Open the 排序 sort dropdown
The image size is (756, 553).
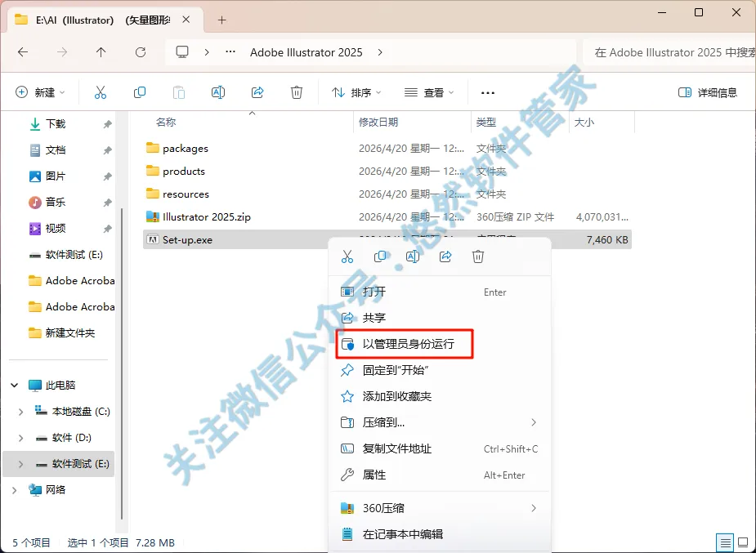point(356,92)
